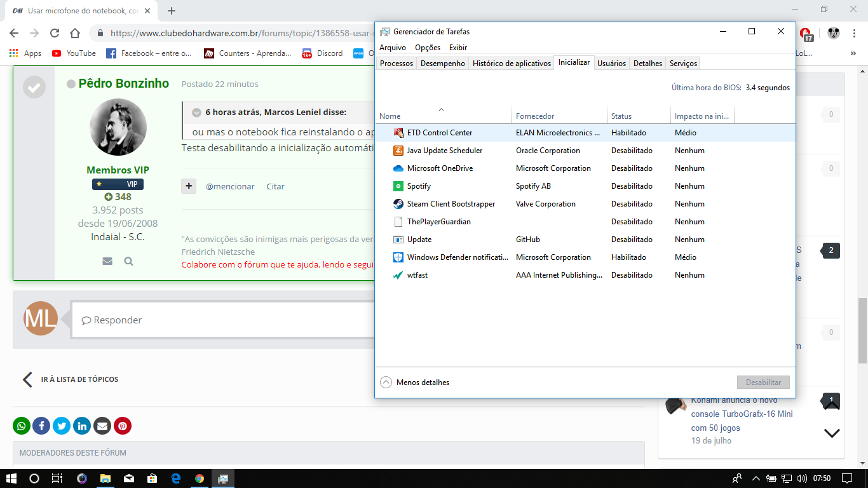Switch to Histórico de aplicativos tab
The width and height of the screenshot is (868, 488).
512,64
